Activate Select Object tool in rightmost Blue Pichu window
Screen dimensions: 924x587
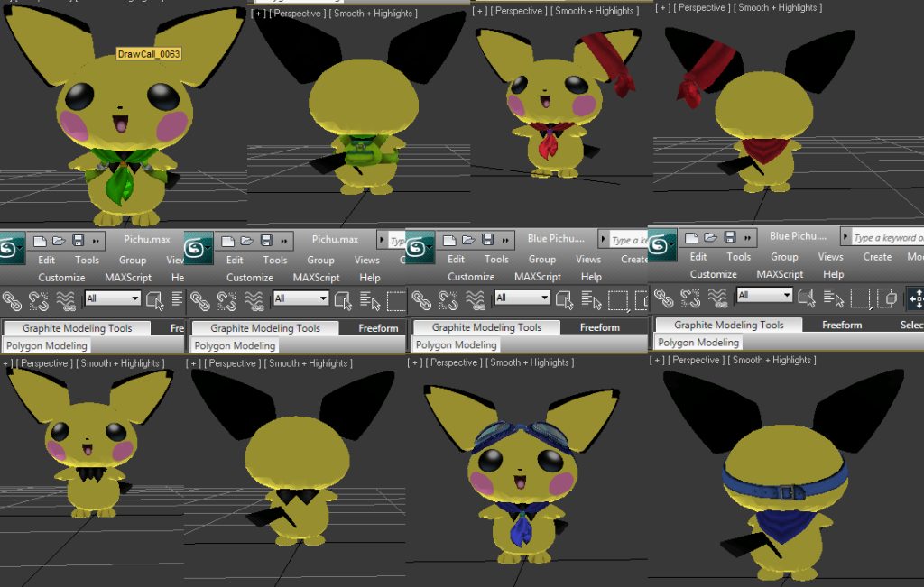tap(807, 298)
